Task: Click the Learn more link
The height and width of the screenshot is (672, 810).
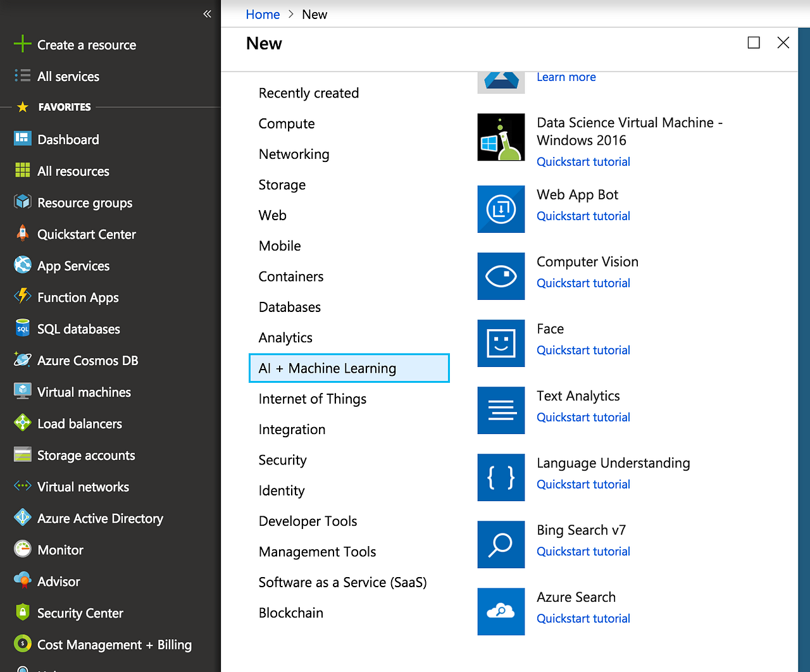Action: [x=566, y=77]
